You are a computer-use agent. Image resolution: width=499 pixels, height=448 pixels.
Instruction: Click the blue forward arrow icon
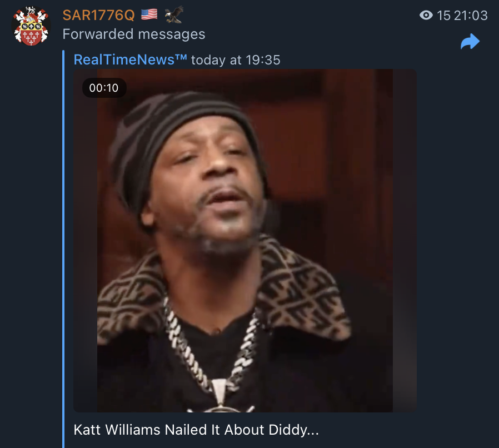(x=470, y=41)
